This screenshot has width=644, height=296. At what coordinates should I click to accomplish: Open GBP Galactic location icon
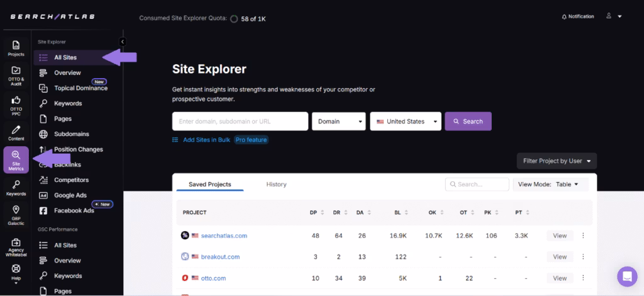pyautogui.click(x=16, y=213)
